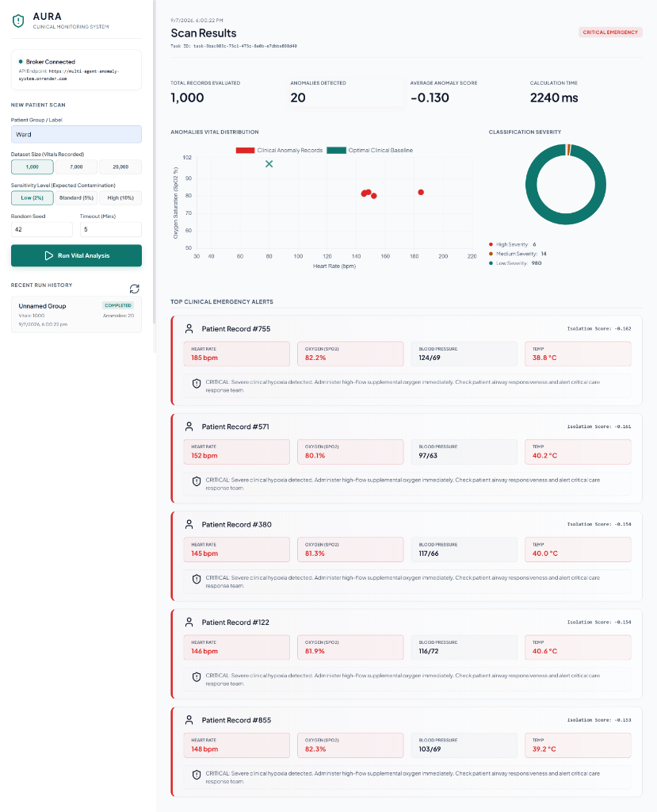Click the COMPLETED status badge
657x812 pixels.
(x=118, y=305)
